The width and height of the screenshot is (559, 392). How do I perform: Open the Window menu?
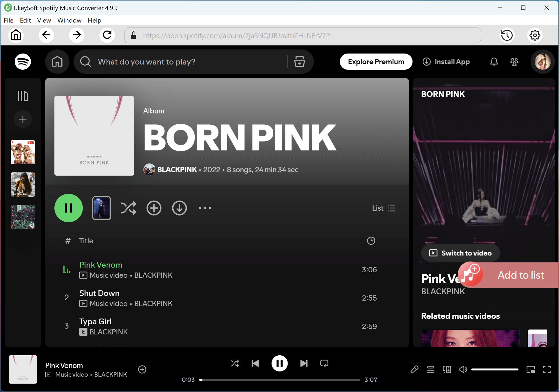click(69, 20)
